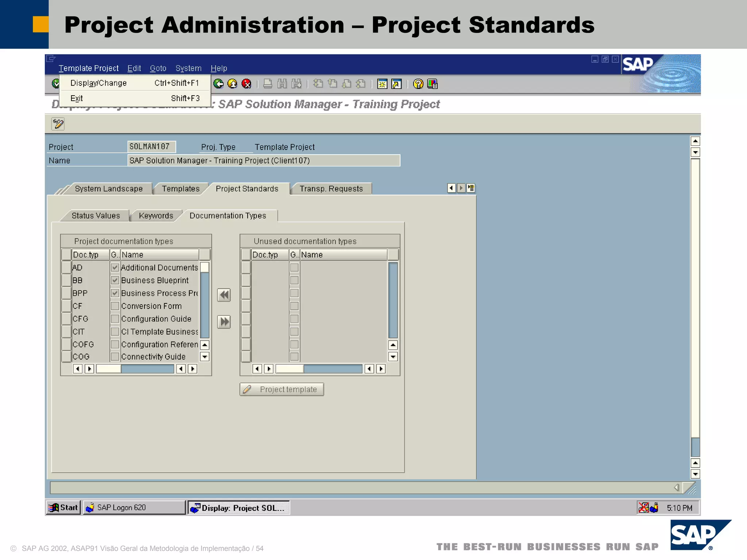Click the First Page toolbar icon
Screen dimensions: 747x560
(318, 84)
